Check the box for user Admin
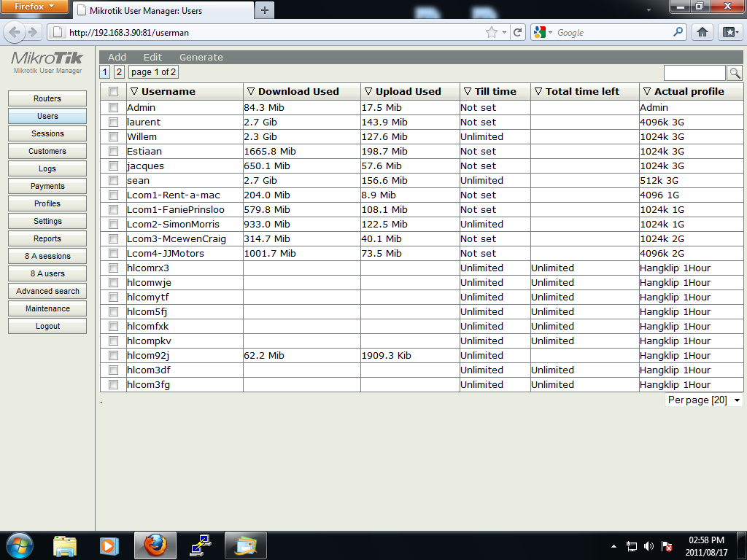This screenshot has height=560, width=747. (113, 108)
